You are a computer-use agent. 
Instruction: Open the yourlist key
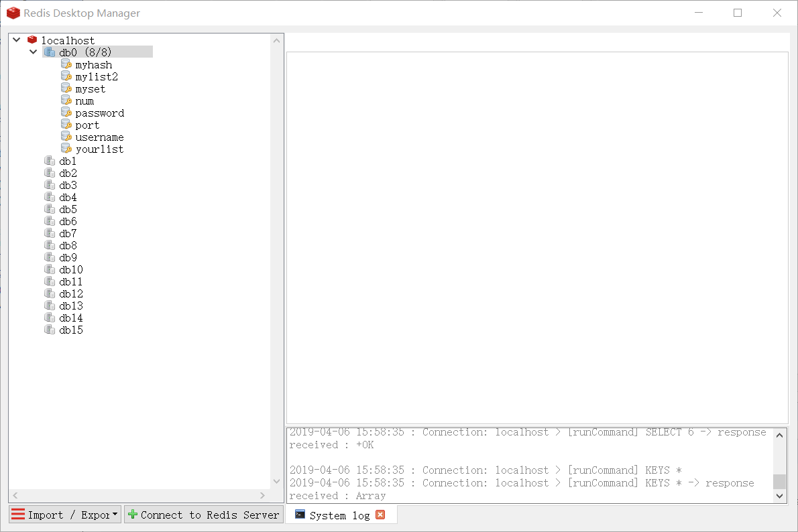click(100, 149)
